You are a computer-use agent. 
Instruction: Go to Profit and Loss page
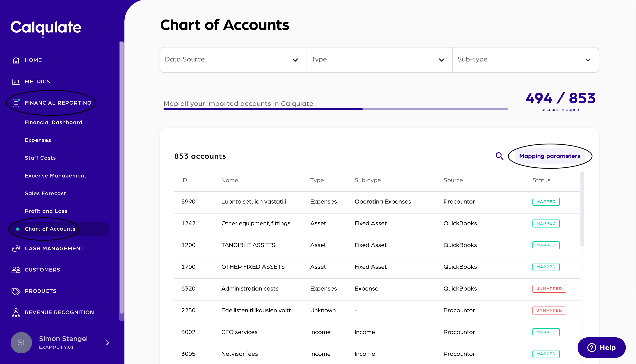coord(46,211)
